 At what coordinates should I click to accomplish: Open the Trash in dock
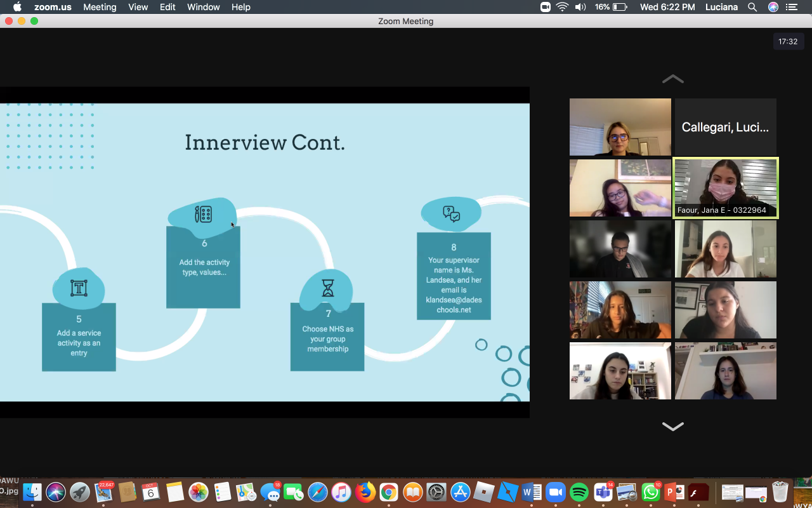tap(780, 492)
